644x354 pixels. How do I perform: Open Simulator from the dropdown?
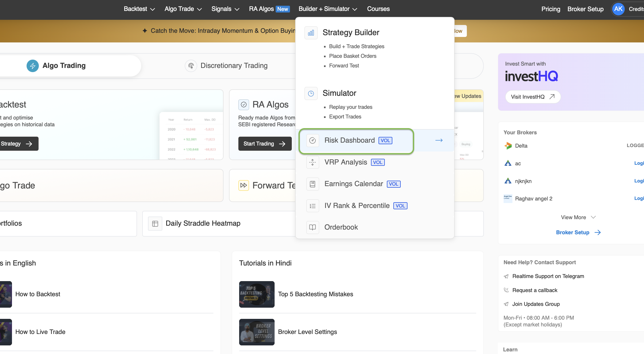339,93
